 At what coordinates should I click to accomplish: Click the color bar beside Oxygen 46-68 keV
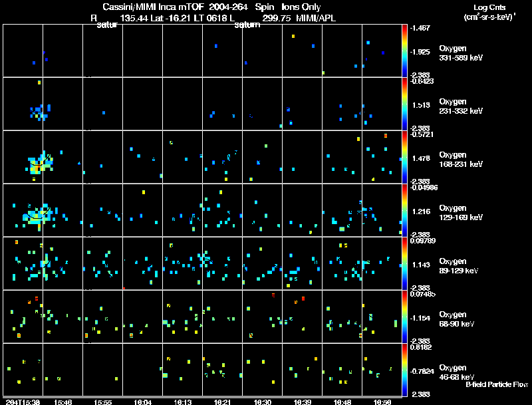(404, 370)
